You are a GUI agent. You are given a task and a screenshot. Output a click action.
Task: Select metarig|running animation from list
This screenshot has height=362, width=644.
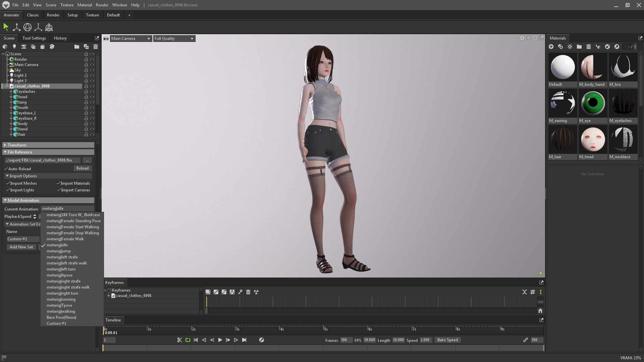61,299
